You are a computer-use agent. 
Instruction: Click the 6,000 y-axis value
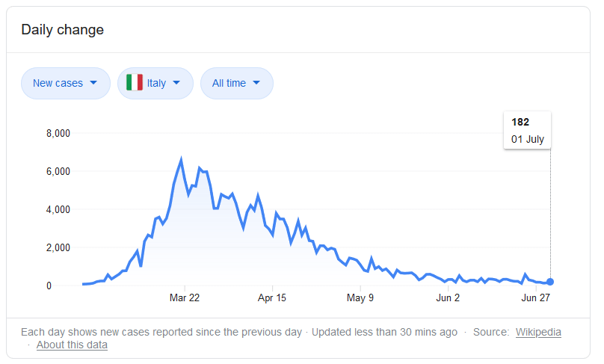point(58,172)
